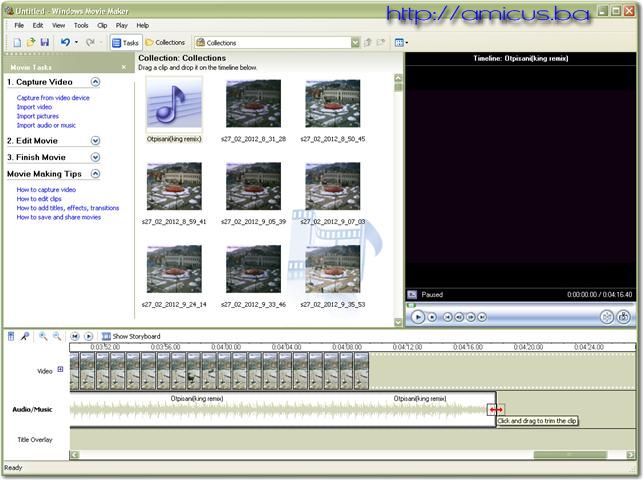
Task: Click the timeline horizontal scrollbar thumb
Action: pyautogui.click(x=570, y=455)
